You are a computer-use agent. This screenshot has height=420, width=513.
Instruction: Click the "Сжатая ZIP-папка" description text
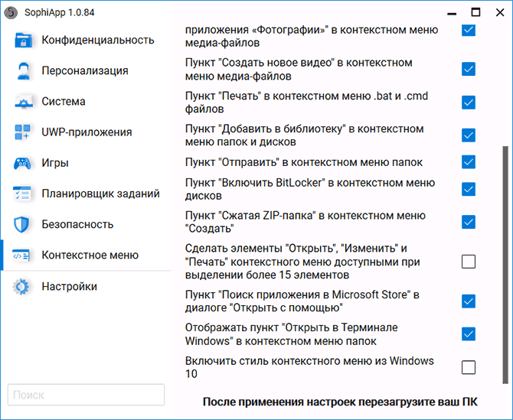tap(306, 222)
